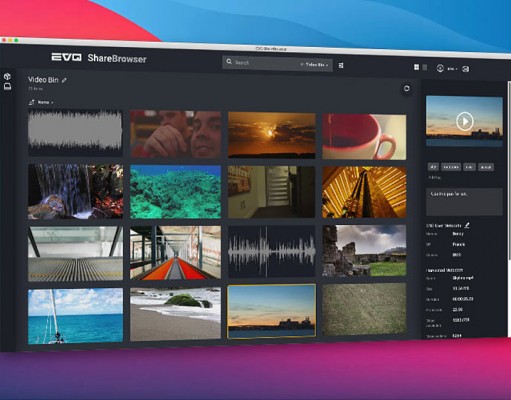Select the gray audio waveform clip
The image size is (511, 400).
pos(75,133)
